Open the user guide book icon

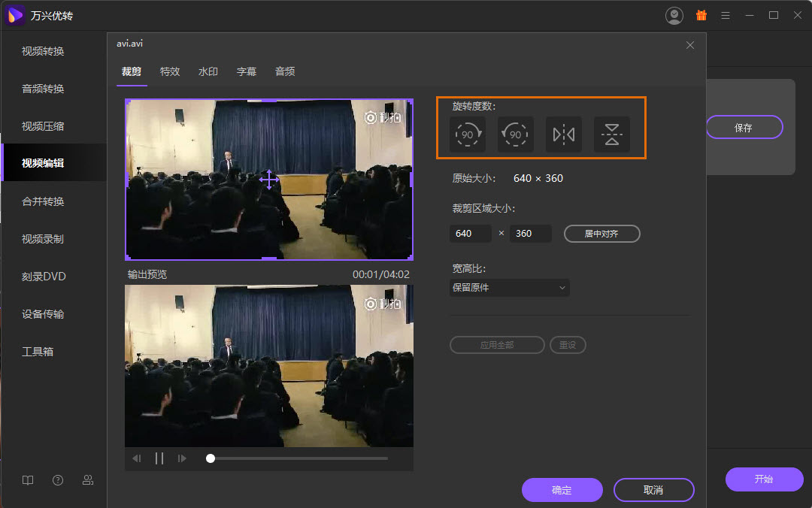coord(28,480)
